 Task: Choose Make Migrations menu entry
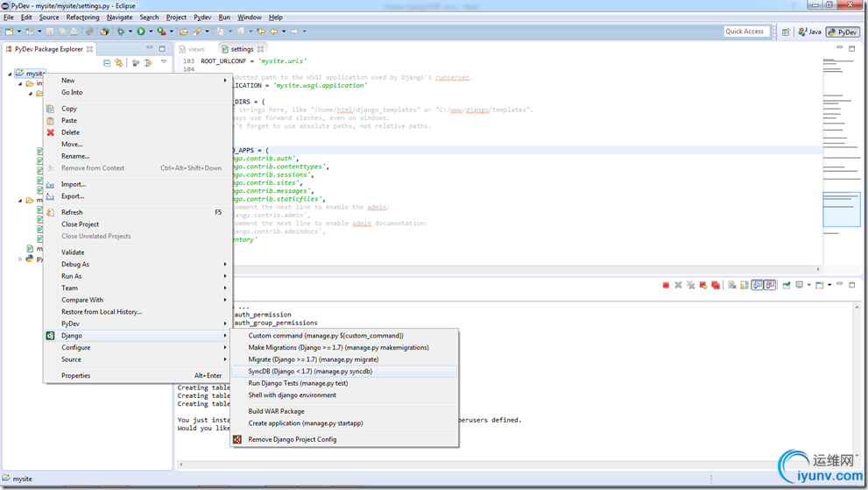pos(343,347)
